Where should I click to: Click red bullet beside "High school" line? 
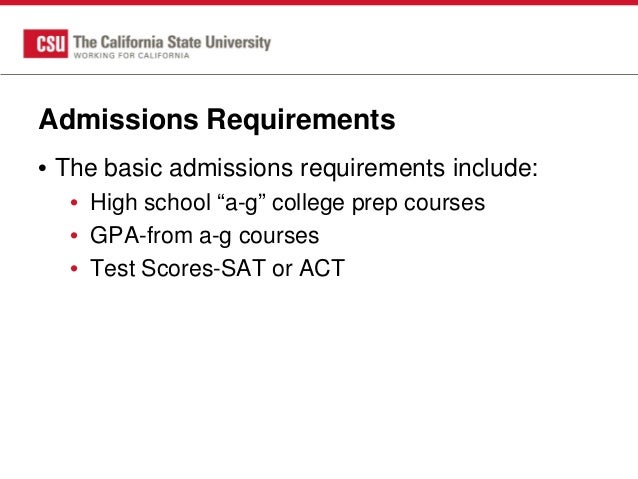[x=74, y=202]
